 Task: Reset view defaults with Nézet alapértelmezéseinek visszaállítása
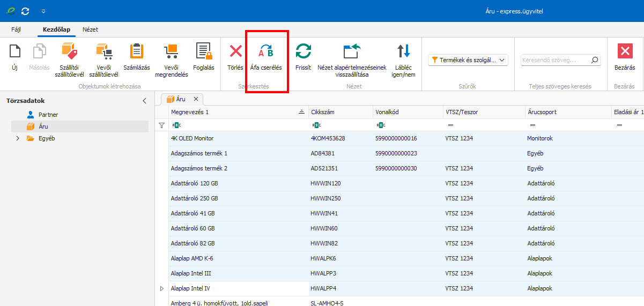[x=352, y=59]
